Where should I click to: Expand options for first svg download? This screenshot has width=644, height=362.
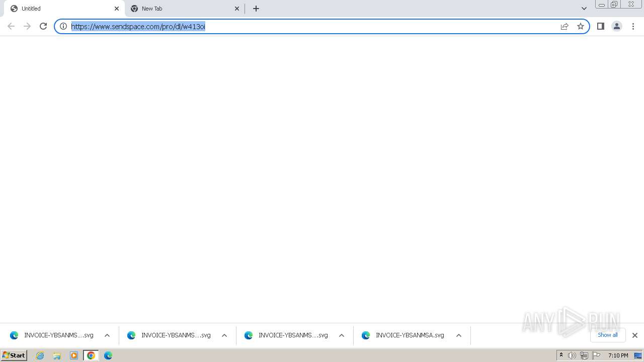107,335
